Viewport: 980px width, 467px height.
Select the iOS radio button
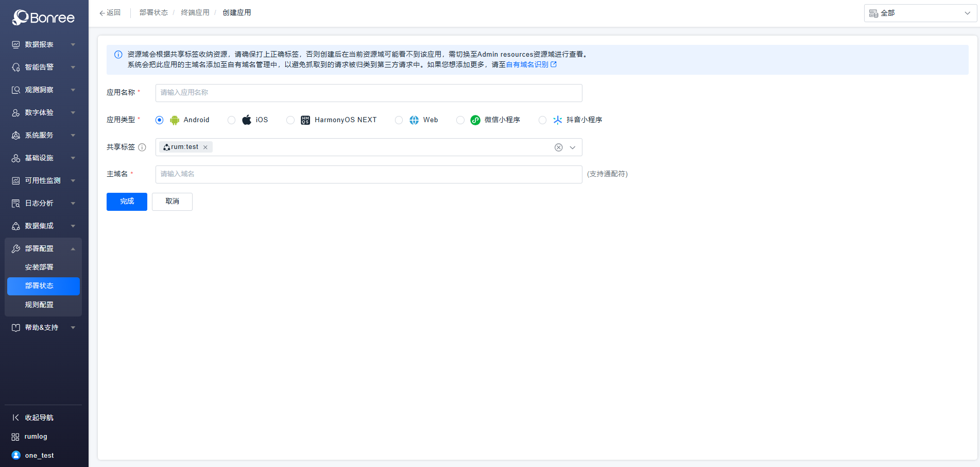[232, 120]
